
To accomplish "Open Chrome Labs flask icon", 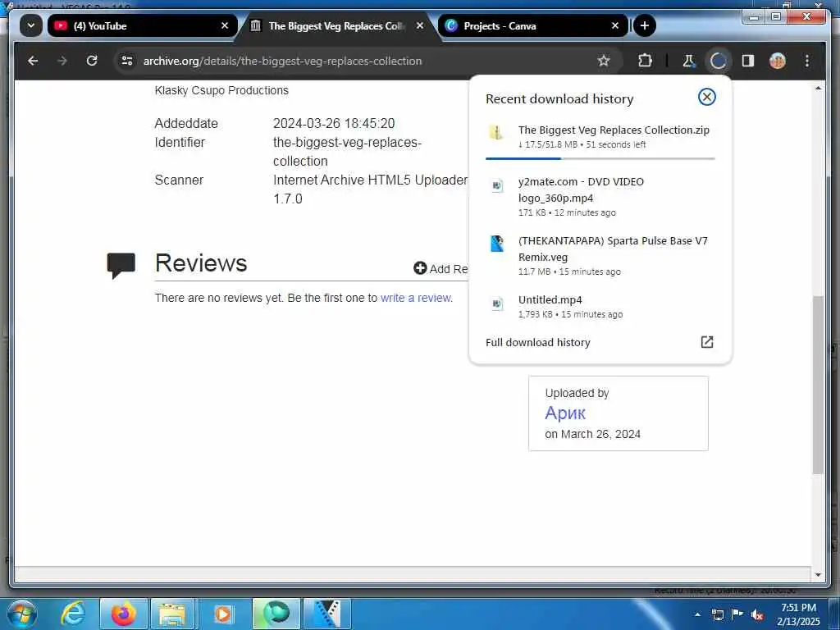I will 688,61.
